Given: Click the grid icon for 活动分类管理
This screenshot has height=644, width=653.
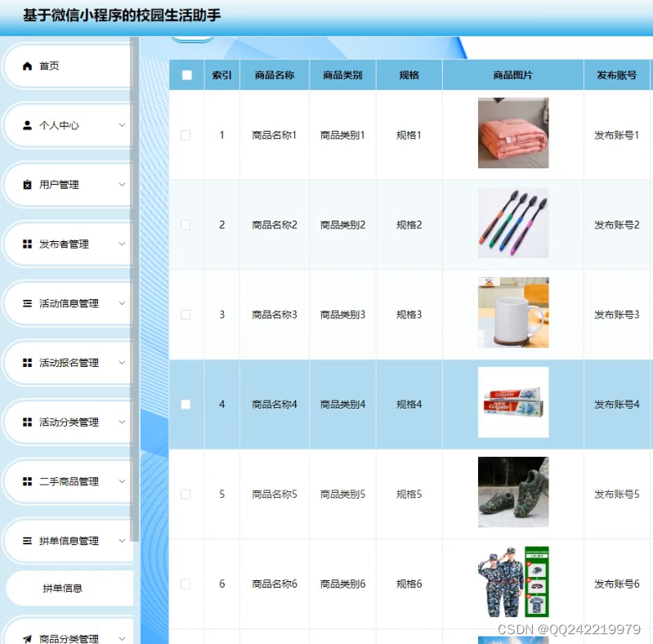Looking at the screenshot, I should pos(27,422).
